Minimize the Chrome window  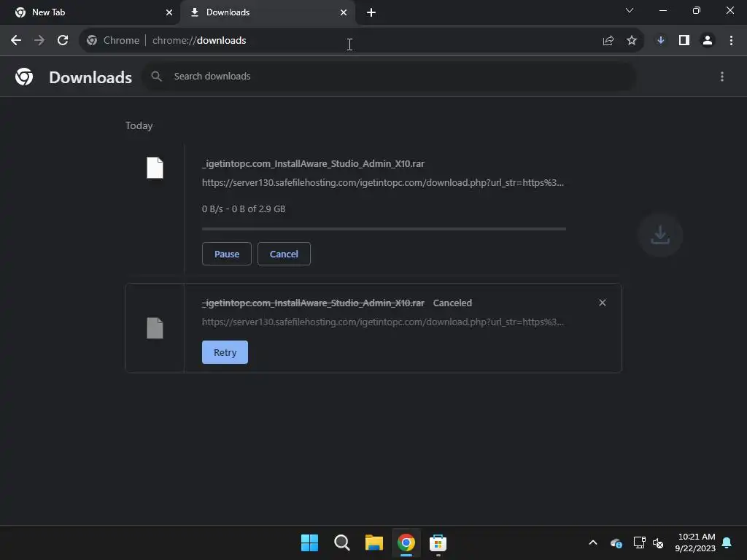[x=662, y=10]
